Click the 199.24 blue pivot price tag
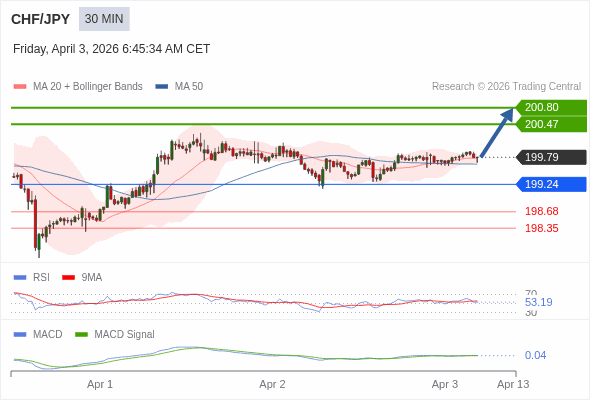 click(551, 184)
